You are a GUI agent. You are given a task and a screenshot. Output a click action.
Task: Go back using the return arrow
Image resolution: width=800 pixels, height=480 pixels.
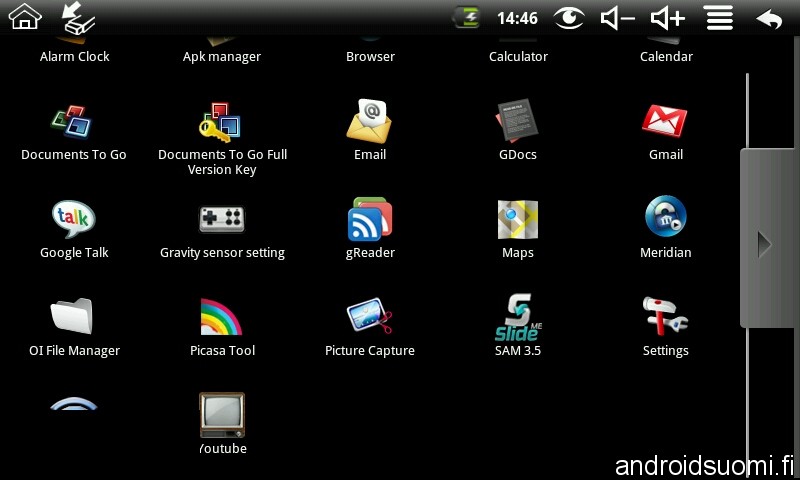pyautogui.click(x=769, y=19)
